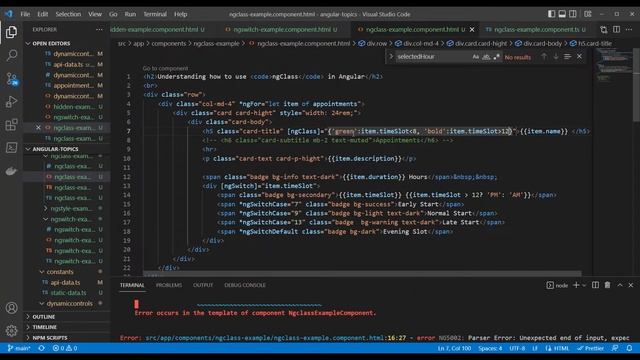The height and width of the screenshot is (360, 640).
Task: Click the main branch status item
Action: tap(19, 348)
